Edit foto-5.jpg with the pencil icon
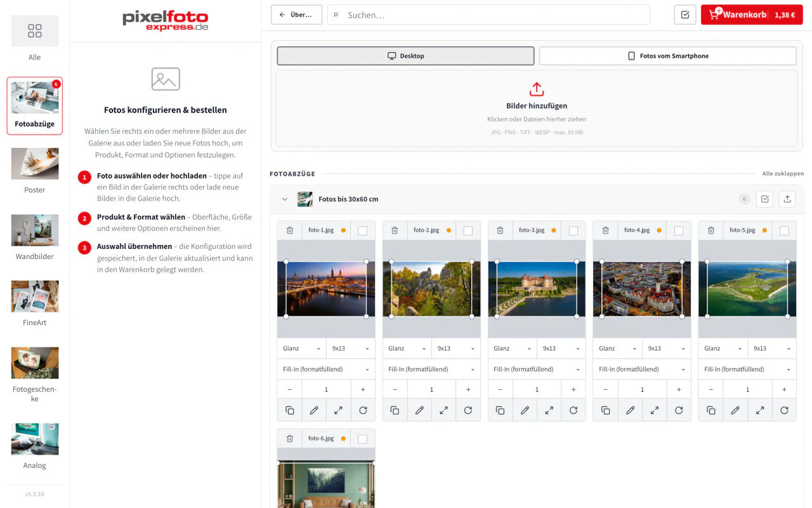 [735, 410]
